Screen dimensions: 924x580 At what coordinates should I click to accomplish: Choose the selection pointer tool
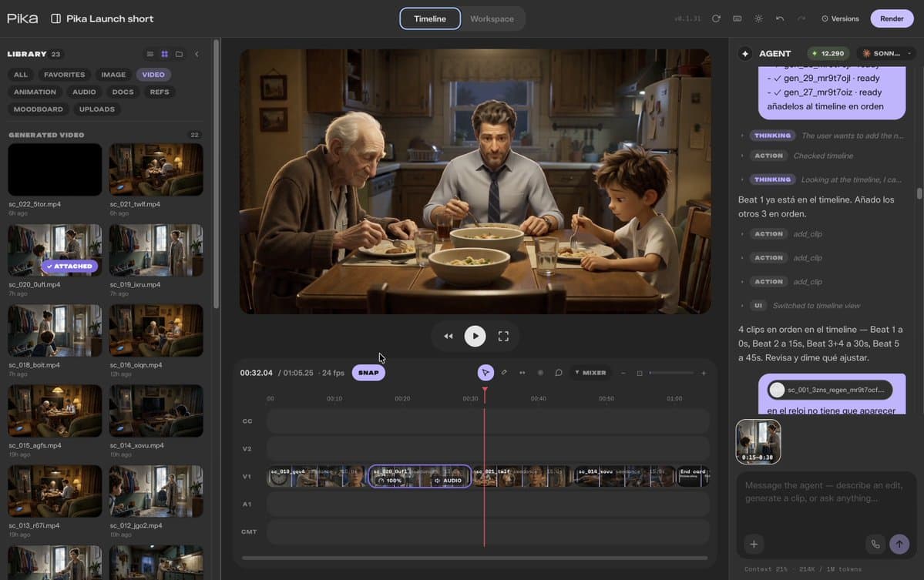coord(485,373)
